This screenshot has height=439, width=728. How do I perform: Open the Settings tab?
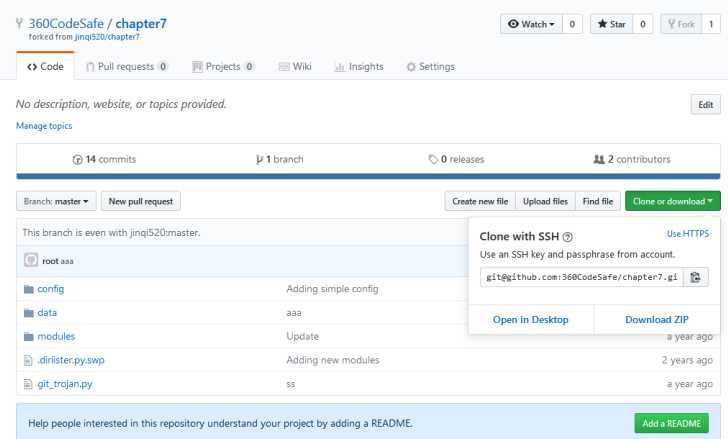click(x=430, y=67)
